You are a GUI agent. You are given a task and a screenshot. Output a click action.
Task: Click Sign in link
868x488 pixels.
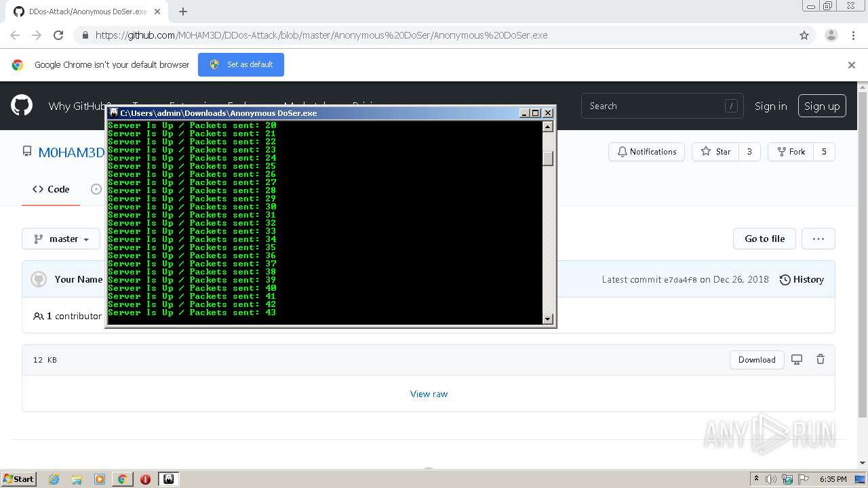tap(771, 106)
